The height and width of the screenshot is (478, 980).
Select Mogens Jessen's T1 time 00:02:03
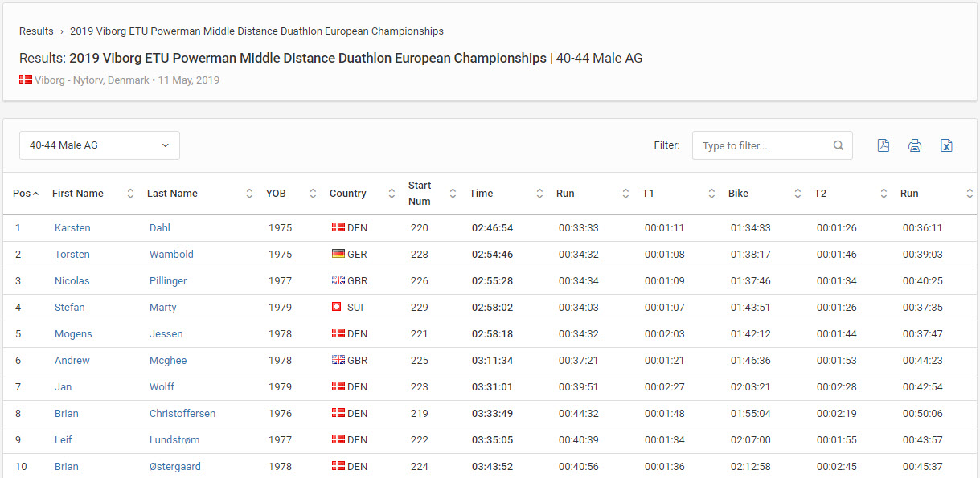click(665, 333)
